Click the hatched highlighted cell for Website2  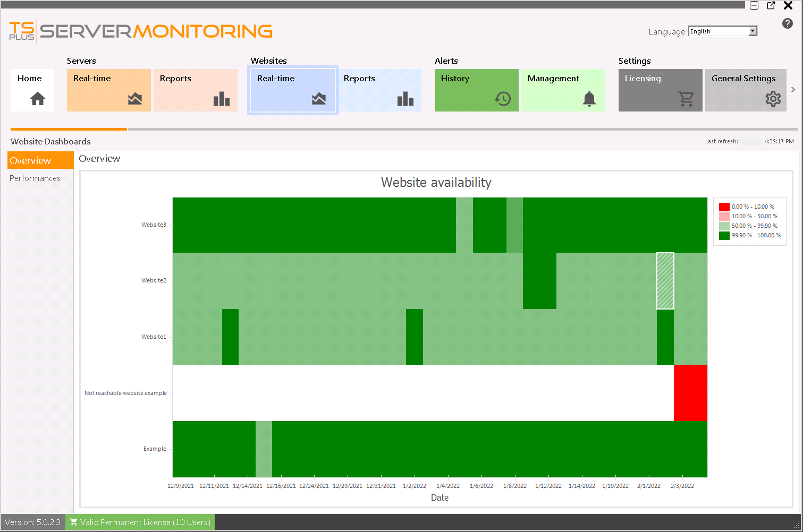click(x=664, y=280)
